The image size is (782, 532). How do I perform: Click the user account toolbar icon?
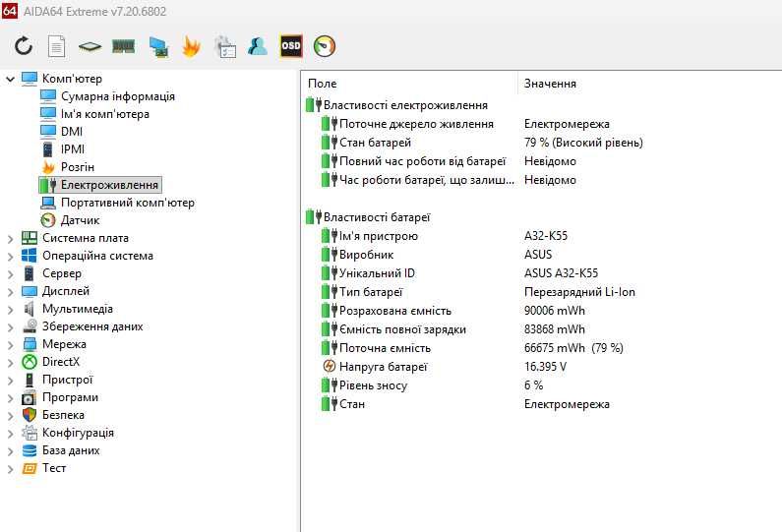pos(258,46)
